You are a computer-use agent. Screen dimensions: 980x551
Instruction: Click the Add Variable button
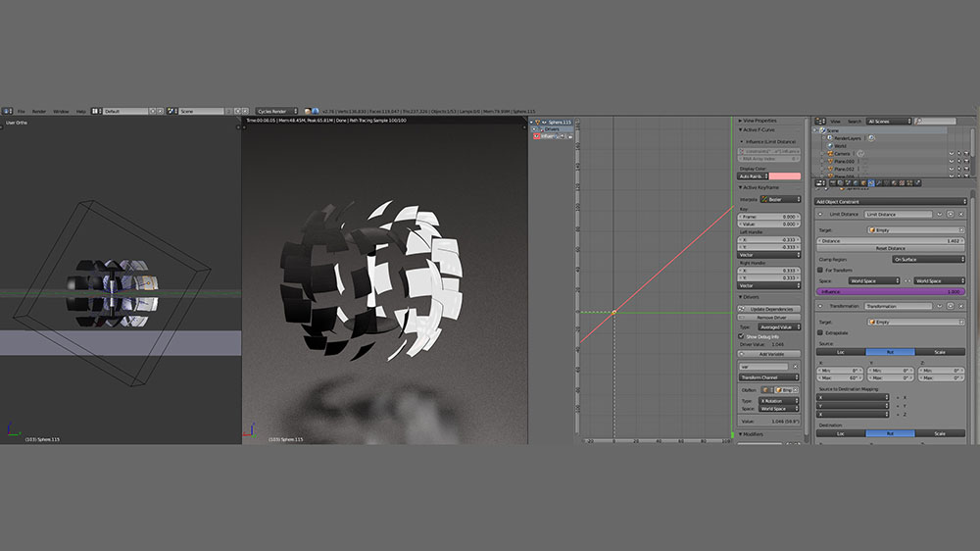point(768,354)
